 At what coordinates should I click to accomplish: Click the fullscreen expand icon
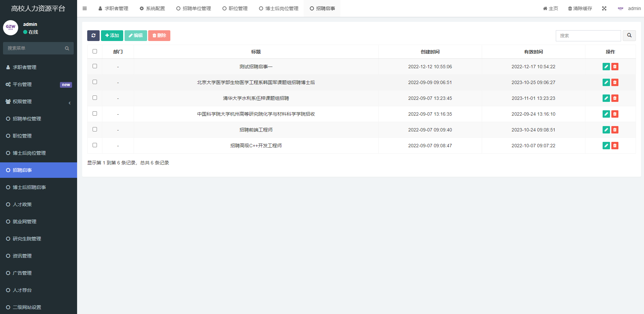tap(604, 8)
